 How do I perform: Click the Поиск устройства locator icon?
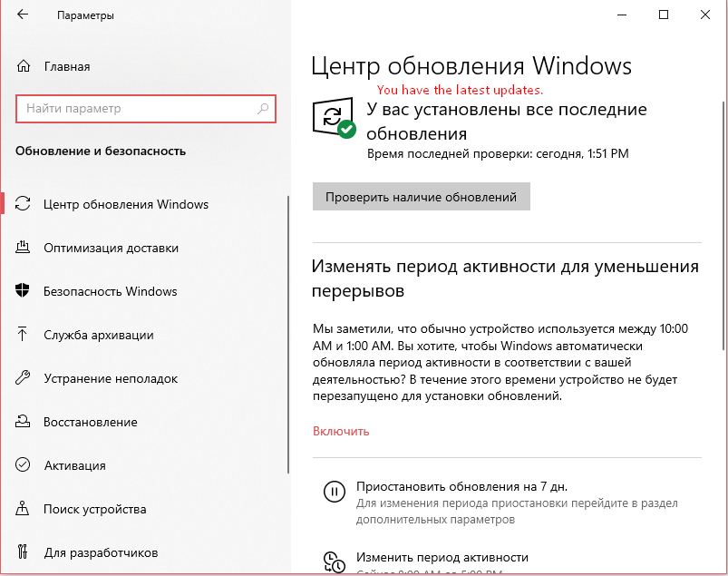tap(23, 509)
